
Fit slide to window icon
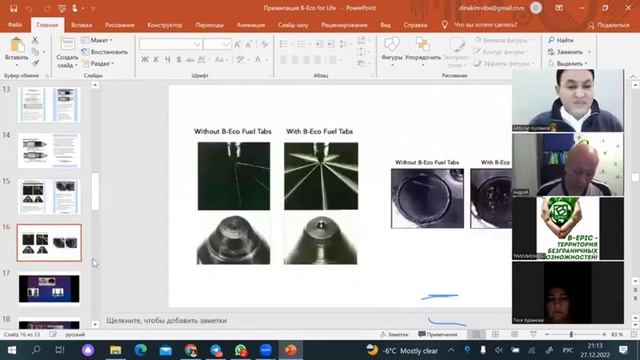(634, 334)
